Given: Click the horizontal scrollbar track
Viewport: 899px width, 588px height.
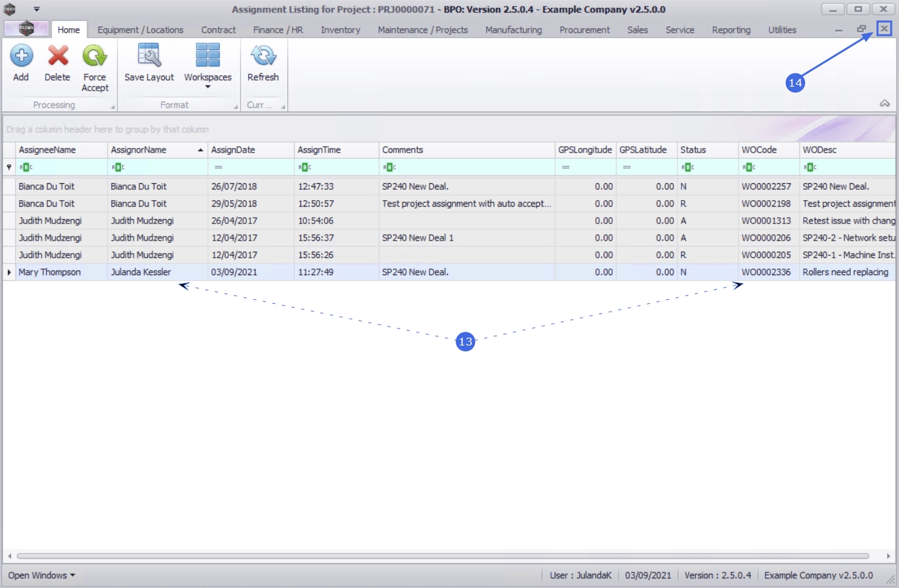Looking at the screenshot, I should 443,556.
